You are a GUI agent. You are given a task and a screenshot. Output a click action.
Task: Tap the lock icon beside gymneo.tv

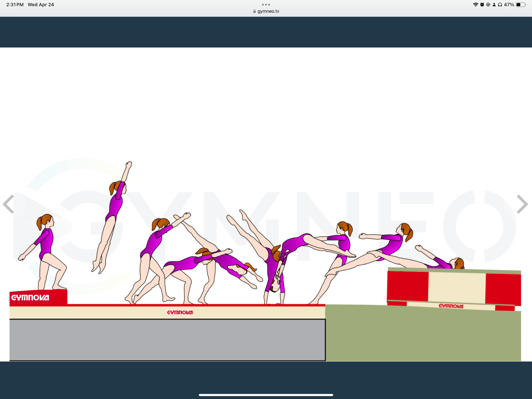click(255, 11)
